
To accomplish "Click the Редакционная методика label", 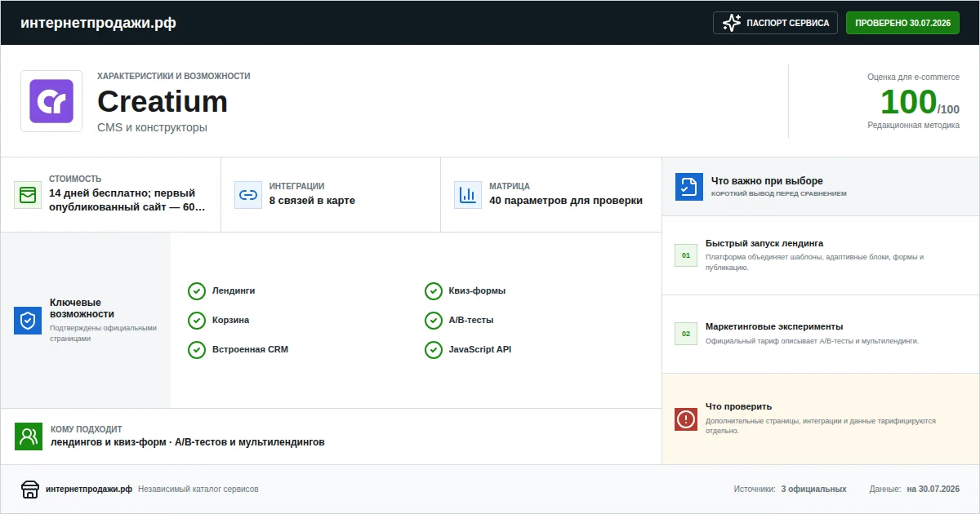I will 913,126.
